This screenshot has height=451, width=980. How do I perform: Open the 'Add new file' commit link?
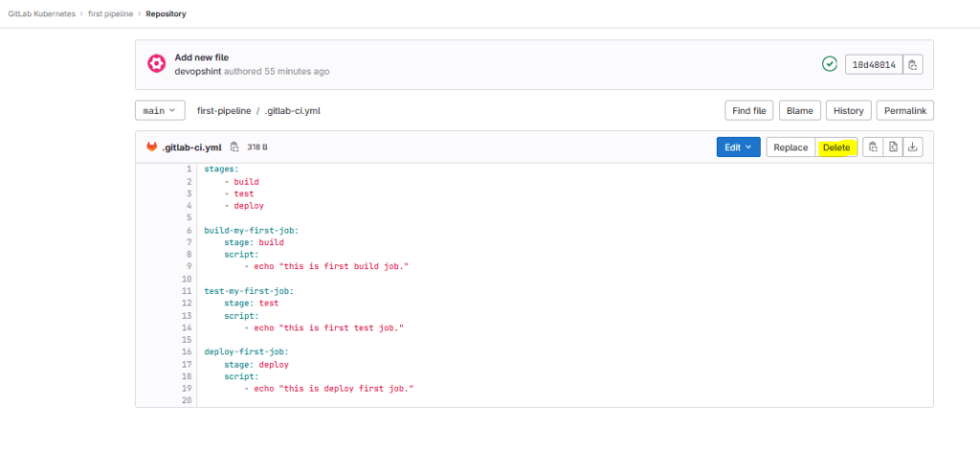coord(201,57)
